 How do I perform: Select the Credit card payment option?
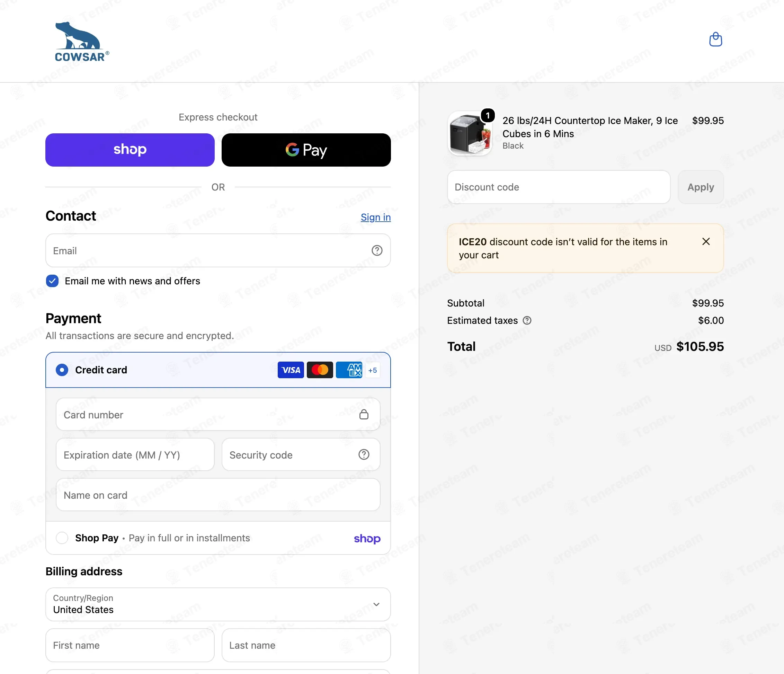tap(62, 370)
